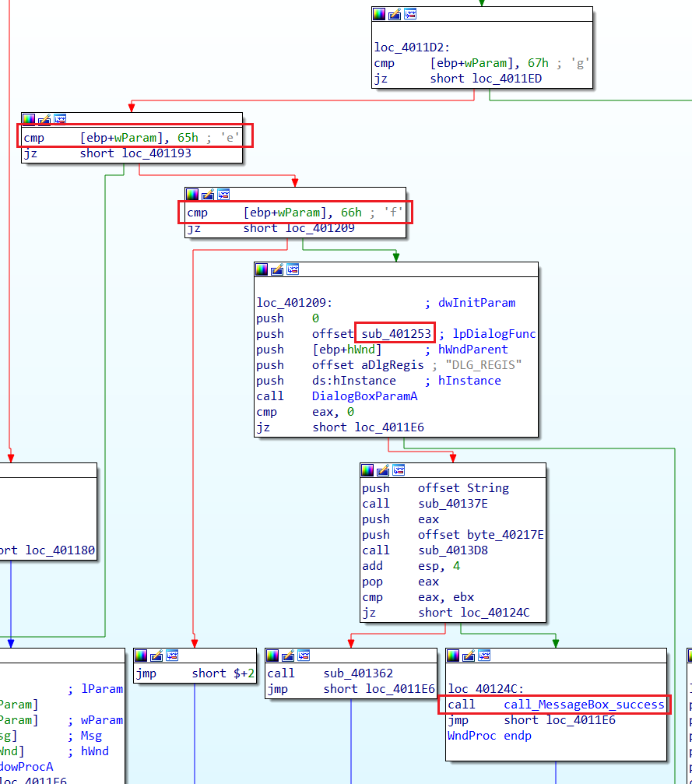Click the pencil edit icon on loc_401209 block

[277, 269]
